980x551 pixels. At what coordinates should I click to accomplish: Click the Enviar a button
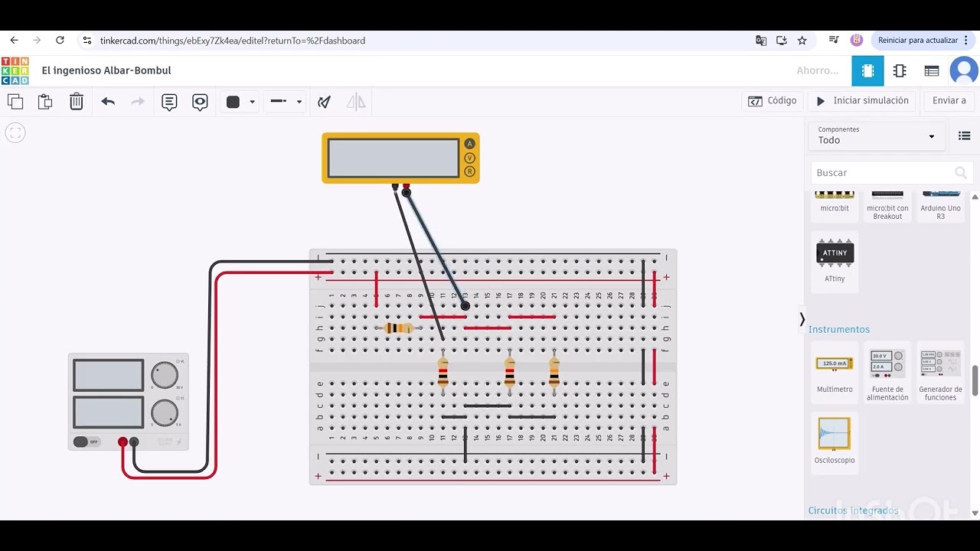coord(949,101)
